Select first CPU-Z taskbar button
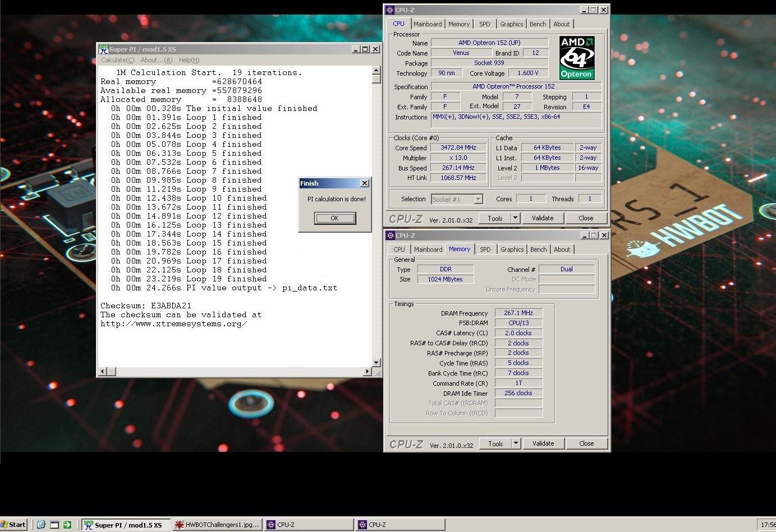Viewport: 776px width, 532px height. click(x=309, y=525)
